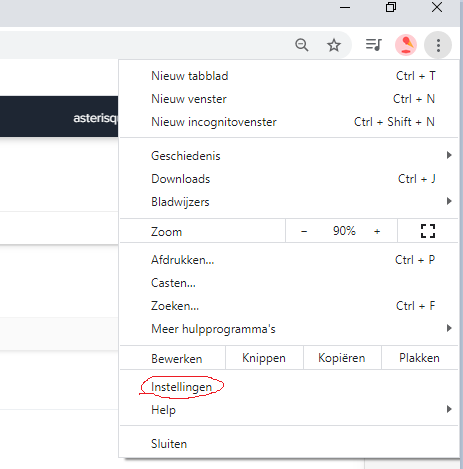Open the profile avatar icon
Viewport: 463px width, 469px height.
(x=406, y=45)
